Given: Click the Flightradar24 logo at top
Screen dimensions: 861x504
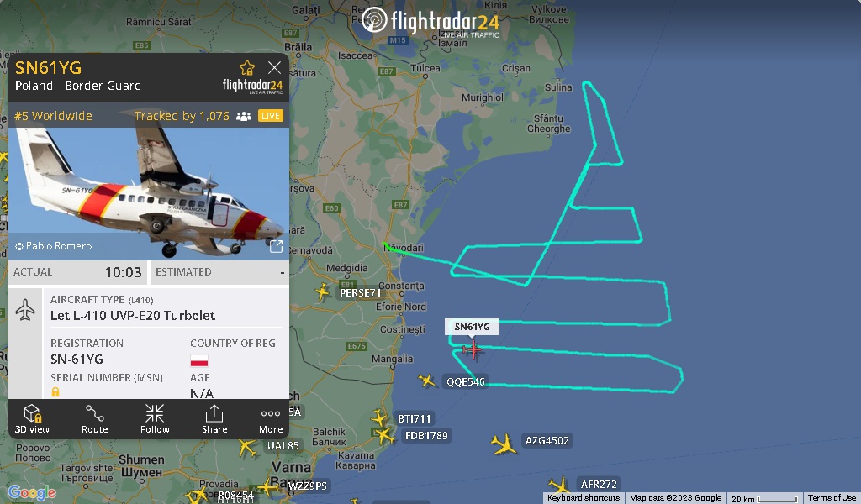Looking at the screenshot, I should pos(430,23).
